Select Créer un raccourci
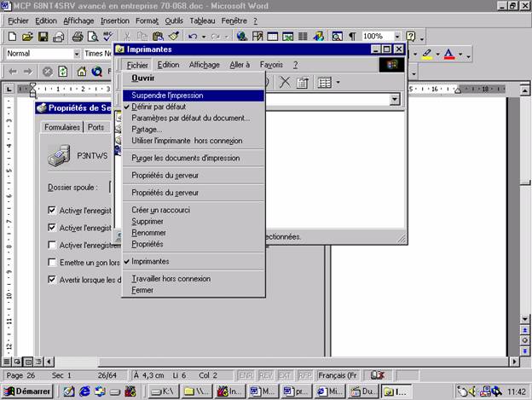 tap(194, 210)
